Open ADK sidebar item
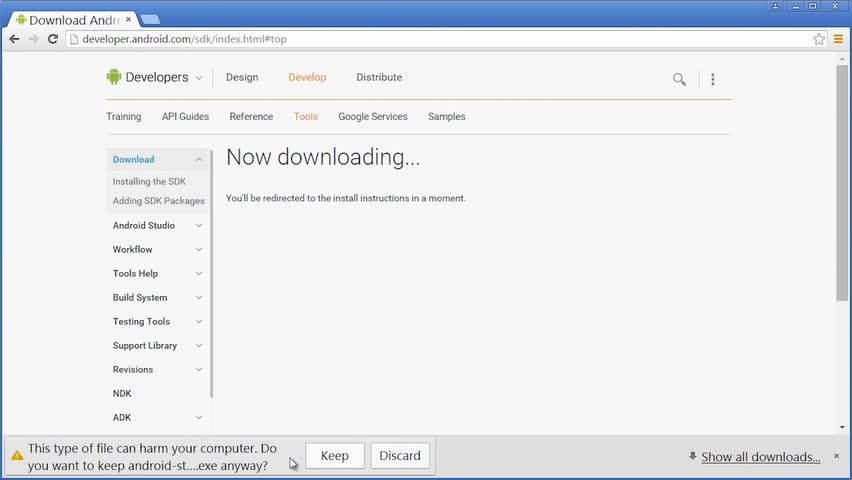The image size is (852, 480). [122, 417]
